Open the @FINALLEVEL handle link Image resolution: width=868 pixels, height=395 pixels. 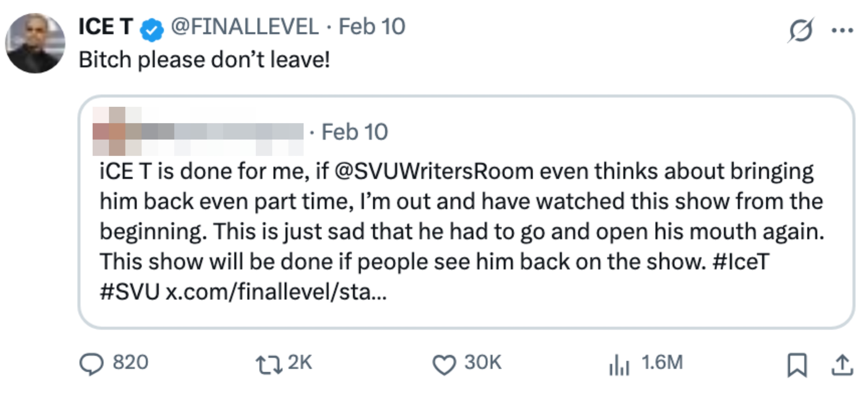coord(244,27)
